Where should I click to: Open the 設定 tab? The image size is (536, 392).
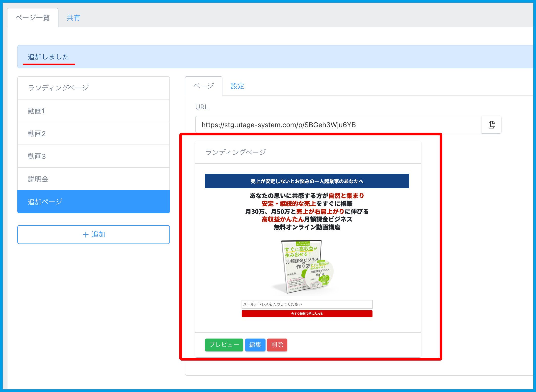point(237,86)
